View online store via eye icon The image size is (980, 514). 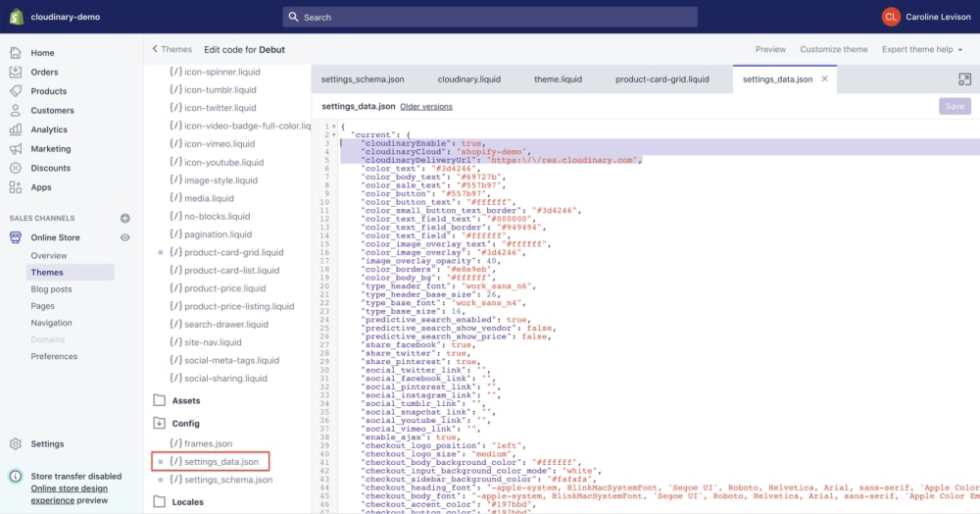pyautogui.click(x=125, y=237)
